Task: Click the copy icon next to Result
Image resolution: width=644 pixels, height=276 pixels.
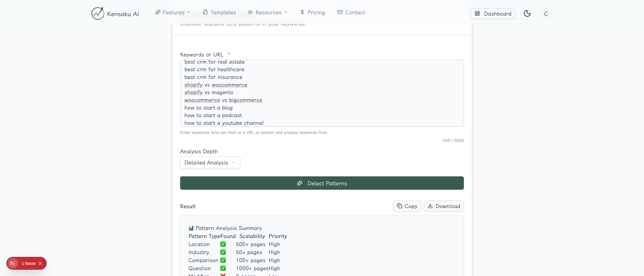Action: 399,206
